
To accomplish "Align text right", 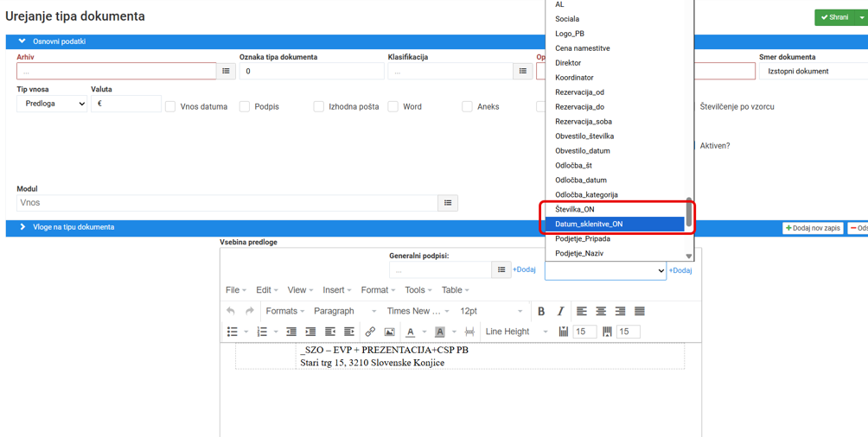I will click(620, 311).
